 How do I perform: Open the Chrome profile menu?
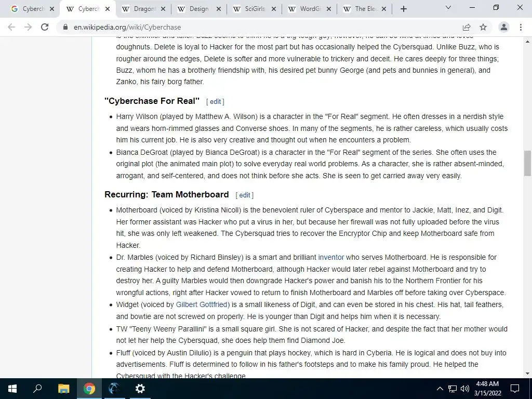click(504, 27)
